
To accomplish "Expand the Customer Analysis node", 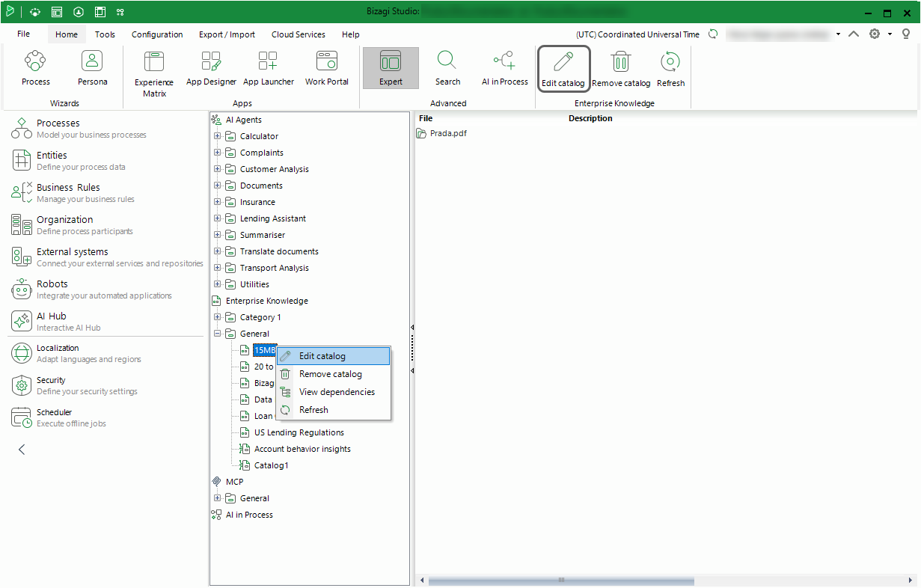I will [x=218, y=169].
